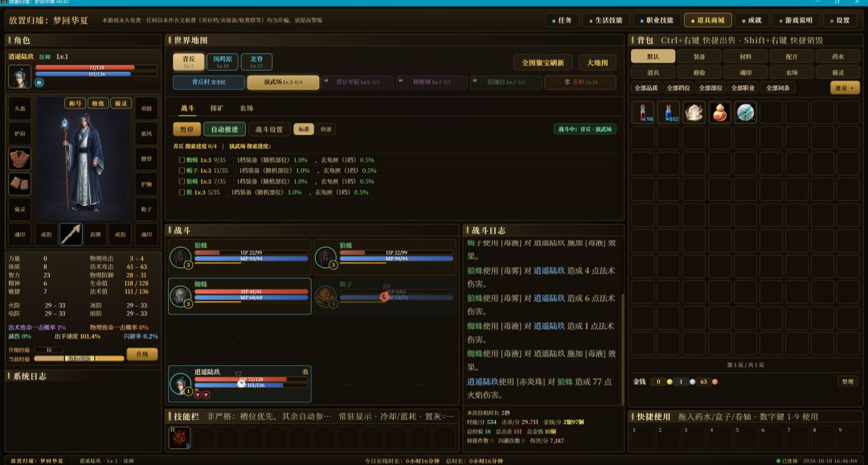Expand the 批量 batch dropdown
Screen dimensions: 868x465
[845, 88]
